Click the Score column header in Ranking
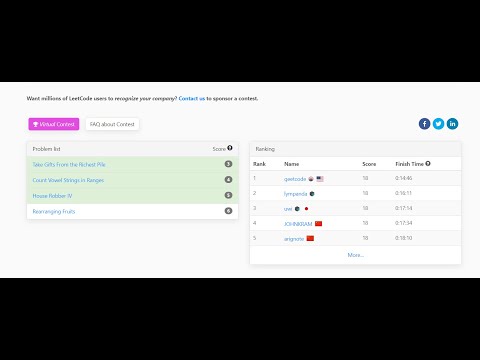Viewport: 480px width, 360px height. point(369,164)
